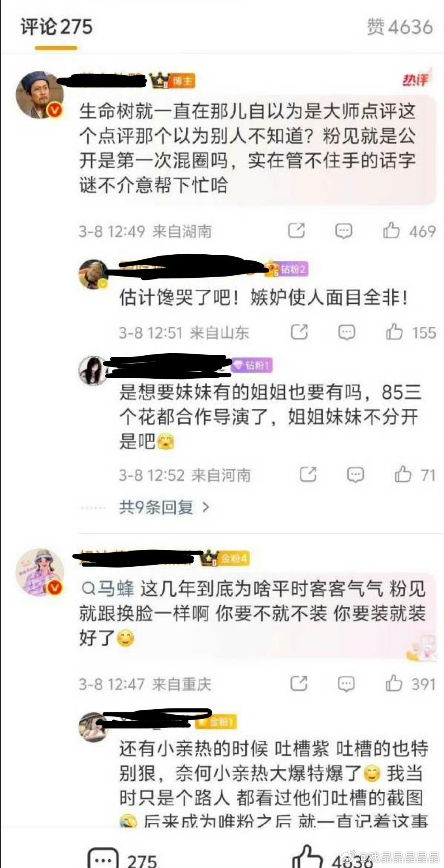Image resolution: width=444 pixels, height=868 pixels.
Task: Share the 12:47 comment from 重庆
Action: point(299,684)
